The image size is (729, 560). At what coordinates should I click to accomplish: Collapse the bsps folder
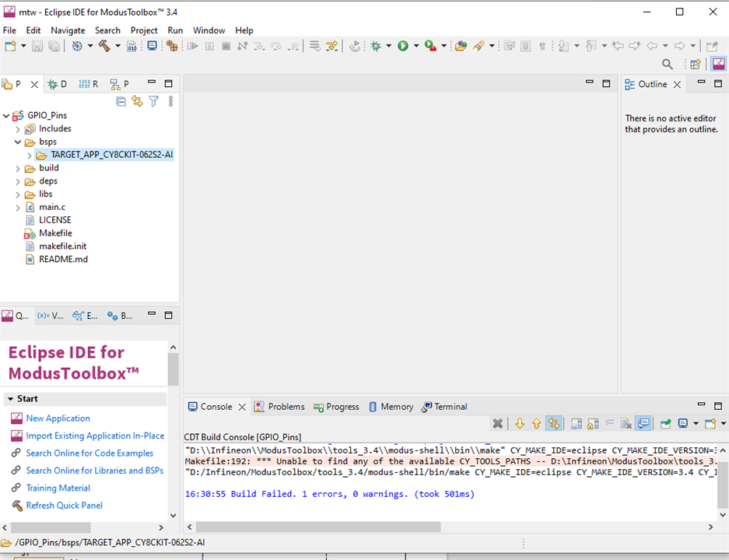[18, 142]
